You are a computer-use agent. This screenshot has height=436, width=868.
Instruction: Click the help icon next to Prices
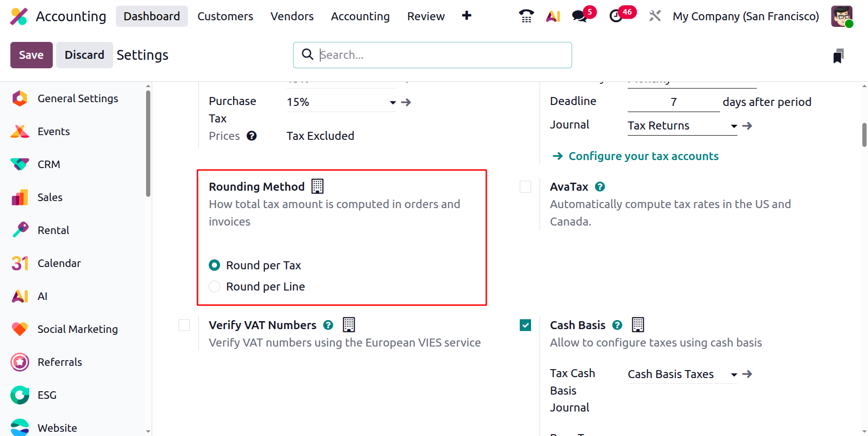252,136
